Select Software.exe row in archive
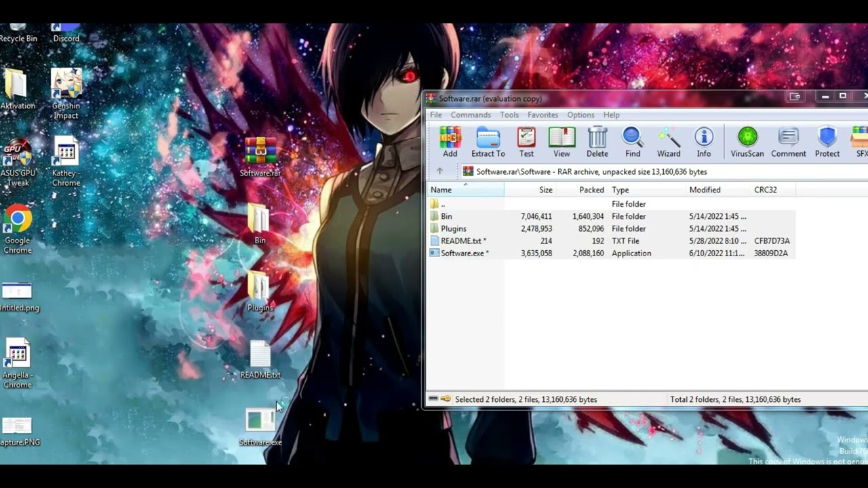The height and width of the screenshot is (488, 868). pos(610,253)
